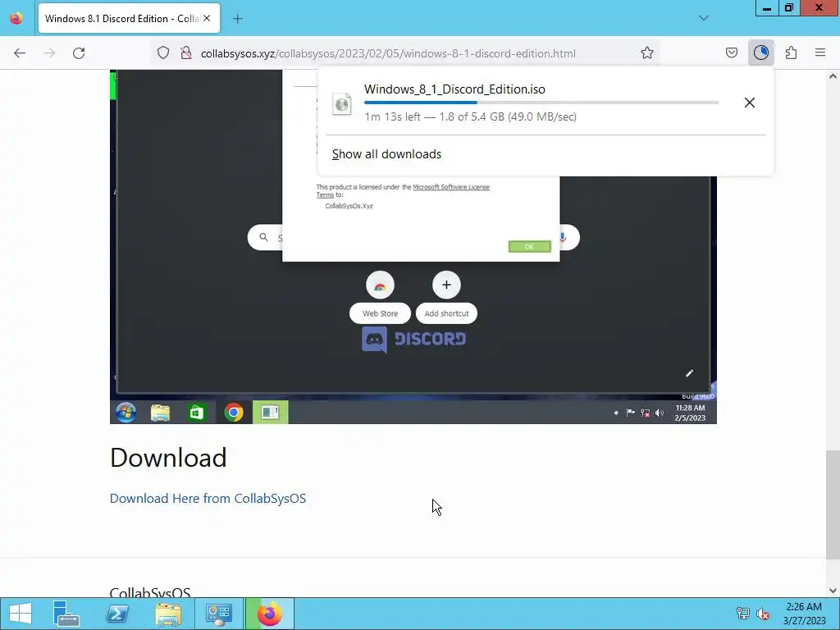Open the Extensions puzzle icon
The width and height of the screenshot is (840, 630).
point(791,53)
